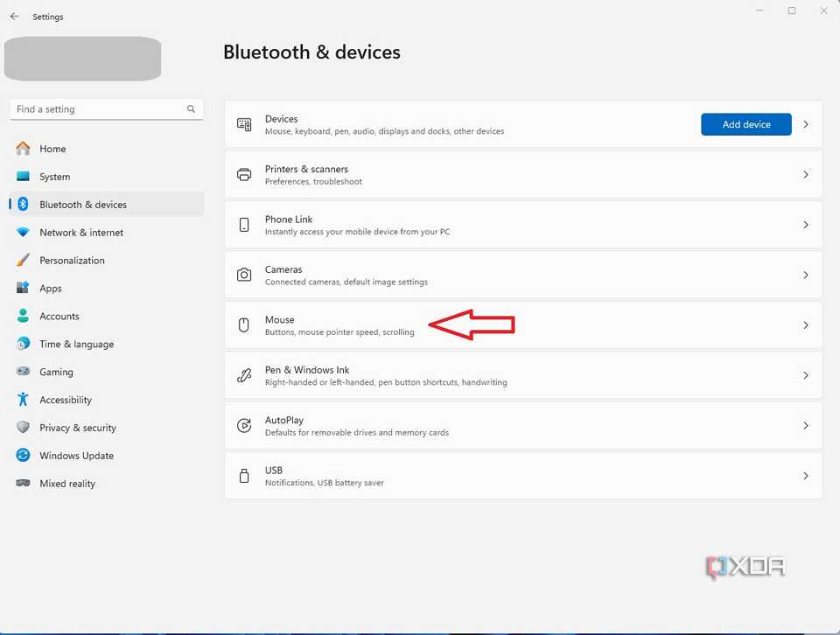
Task: Click into the Find a setting field
Action: pos(106,109)
